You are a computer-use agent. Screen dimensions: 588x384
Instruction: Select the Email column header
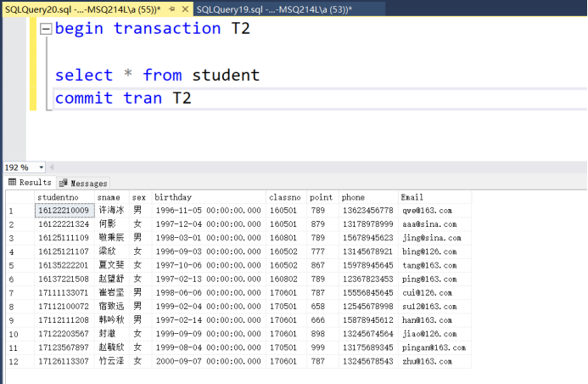(x=434, y=197)
